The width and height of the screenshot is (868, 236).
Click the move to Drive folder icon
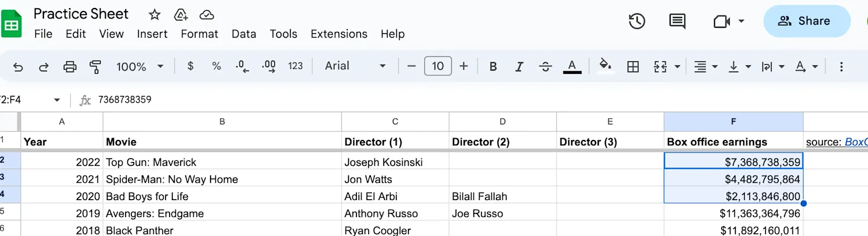click(181, 14)
